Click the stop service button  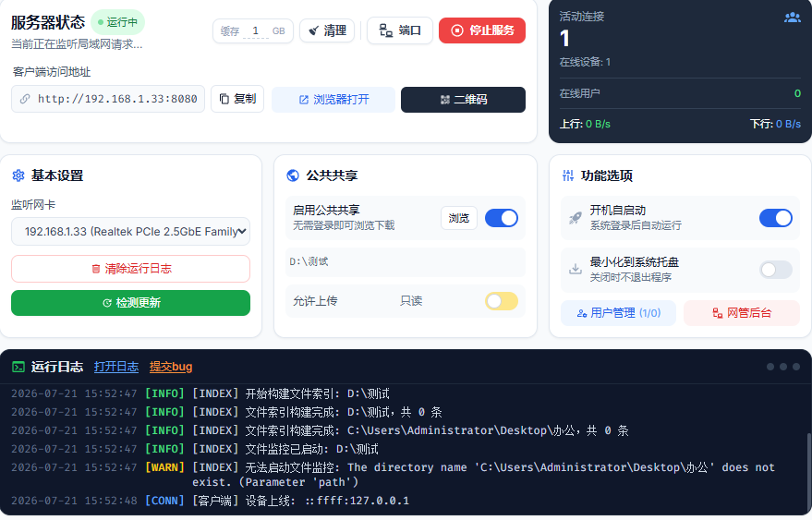tap(481, 30)
